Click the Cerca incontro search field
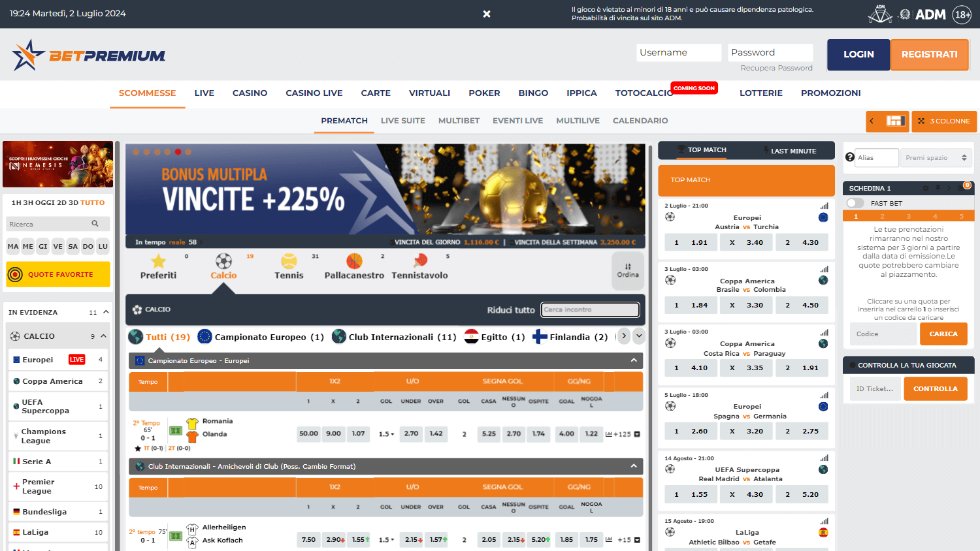This screenshot has width=980, height=551. coord(590,309)
